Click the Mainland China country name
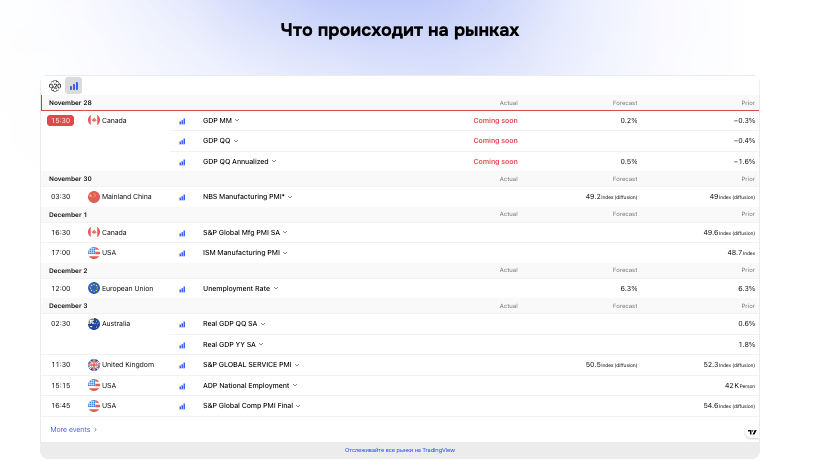This screenshot has height=476, width=814. 127,197
